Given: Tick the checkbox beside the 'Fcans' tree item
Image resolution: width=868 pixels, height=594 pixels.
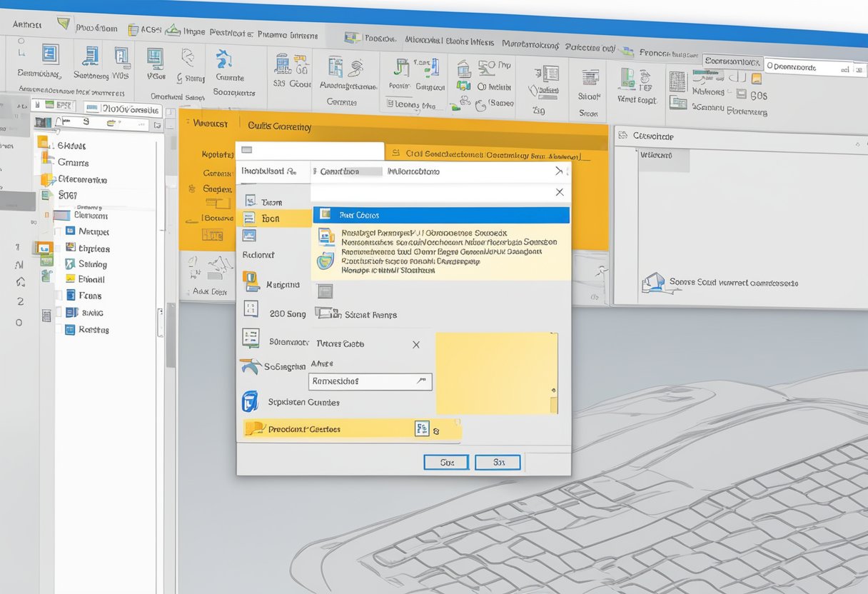Looking at the screenshot, I should (x=58, y=296).
